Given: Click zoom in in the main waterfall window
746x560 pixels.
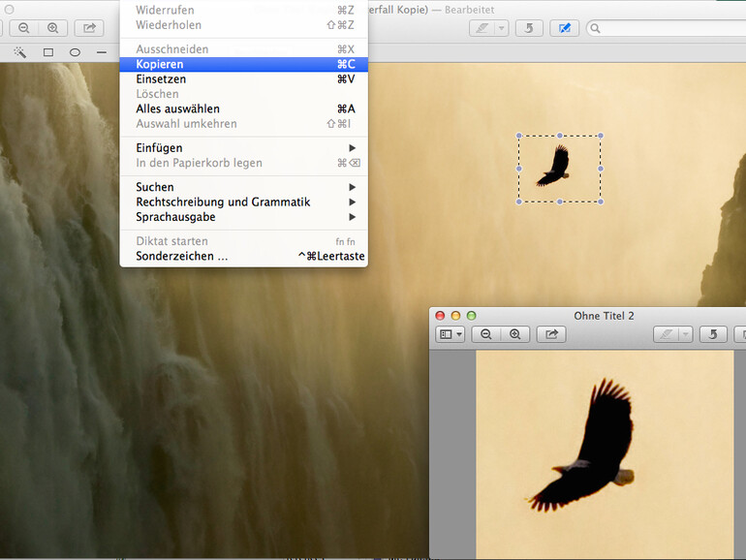Looking at the screenshot, I should [52, 28].
